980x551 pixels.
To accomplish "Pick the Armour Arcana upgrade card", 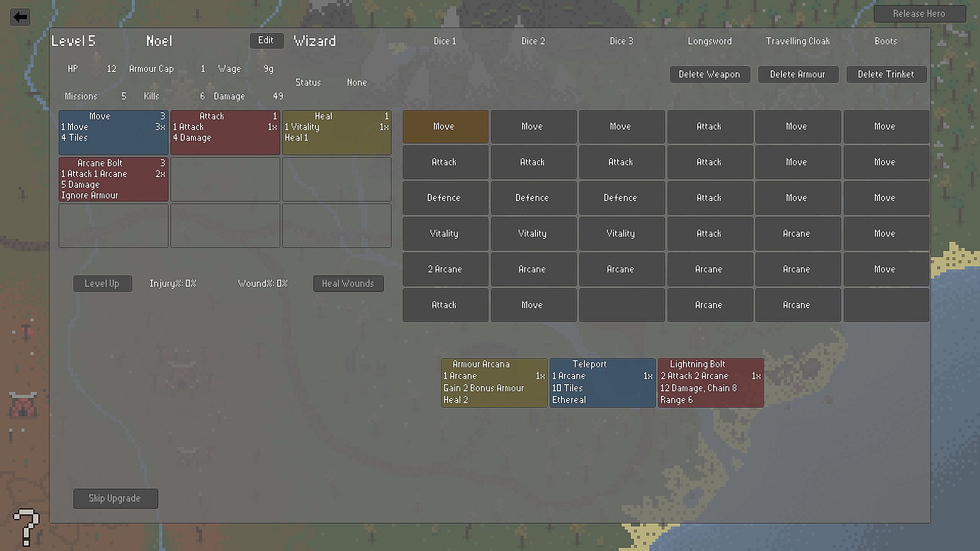I will click(494, 383).
